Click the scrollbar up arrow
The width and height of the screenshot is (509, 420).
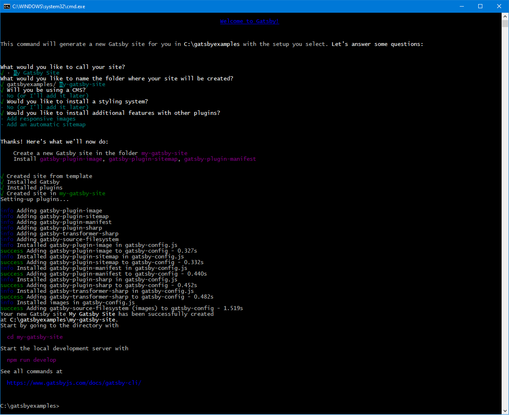[x=505, y=16]
